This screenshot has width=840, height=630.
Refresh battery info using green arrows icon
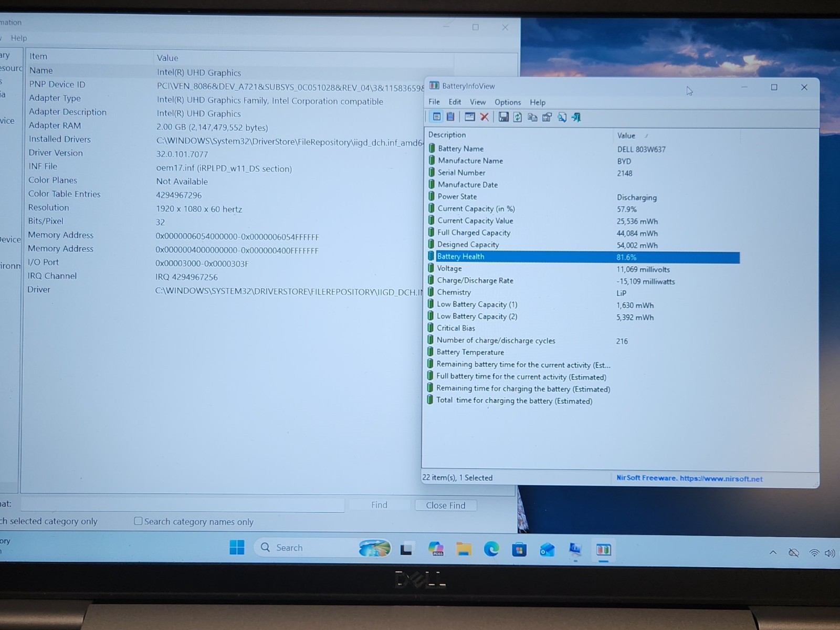click(518, 117)
